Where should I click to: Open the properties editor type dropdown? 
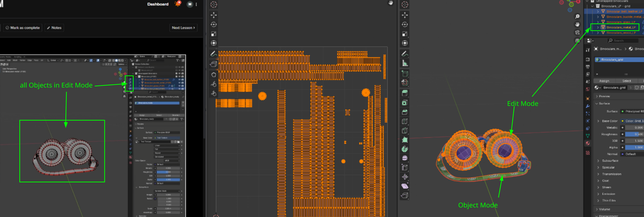(x=590, y=40)
